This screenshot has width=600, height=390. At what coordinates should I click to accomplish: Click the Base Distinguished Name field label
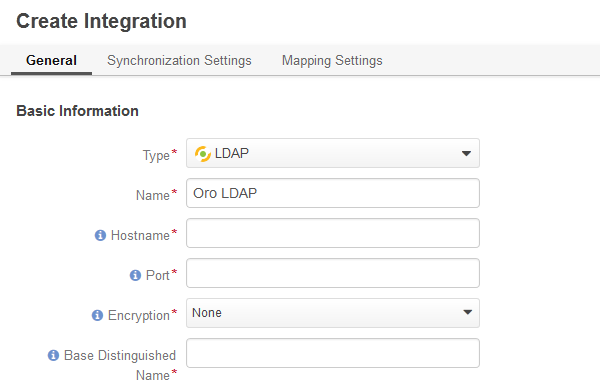[x=120, y=365]
